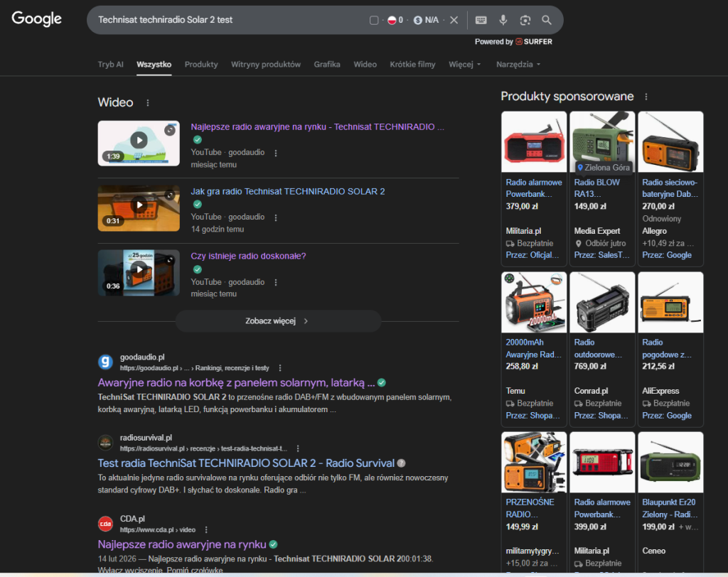728x577 pixels.
Task: Open the Tryb AI tab
Action: pos(110,65)
